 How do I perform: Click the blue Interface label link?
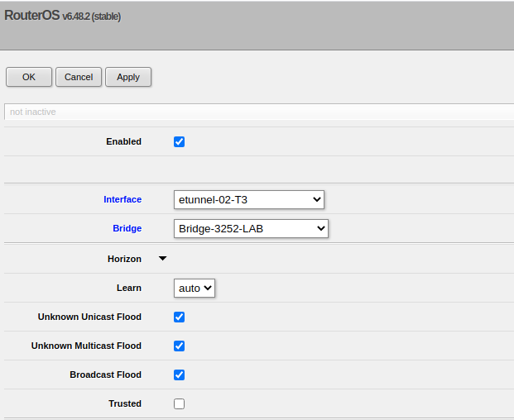click(x=122, y=199)
